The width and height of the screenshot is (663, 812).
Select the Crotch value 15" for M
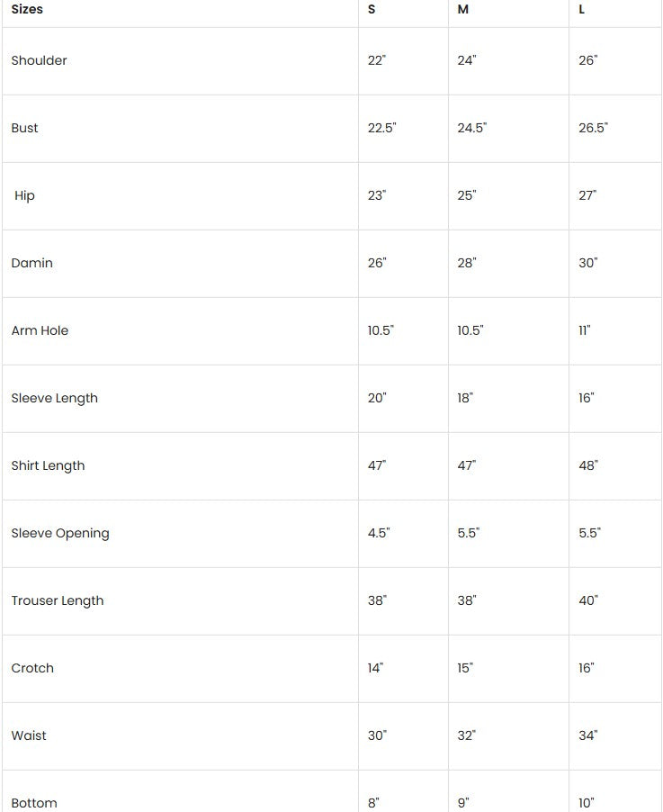(x=465, y=668)
